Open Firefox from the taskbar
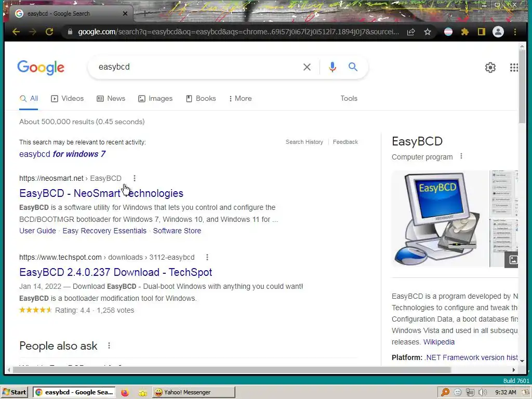 pyautogui.click(x=125, y=392)
